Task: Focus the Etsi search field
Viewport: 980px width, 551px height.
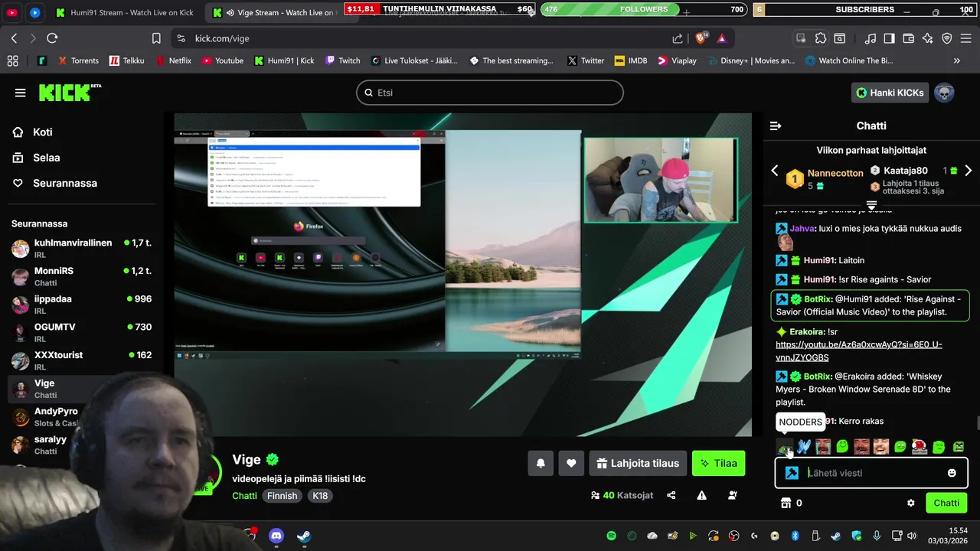Action: pos(490,93)
